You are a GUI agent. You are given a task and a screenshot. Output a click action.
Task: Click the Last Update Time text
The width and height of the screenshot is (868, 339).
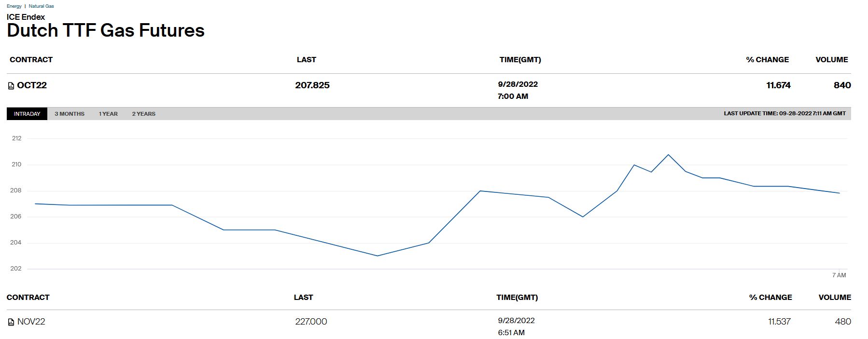pos(784,114)
